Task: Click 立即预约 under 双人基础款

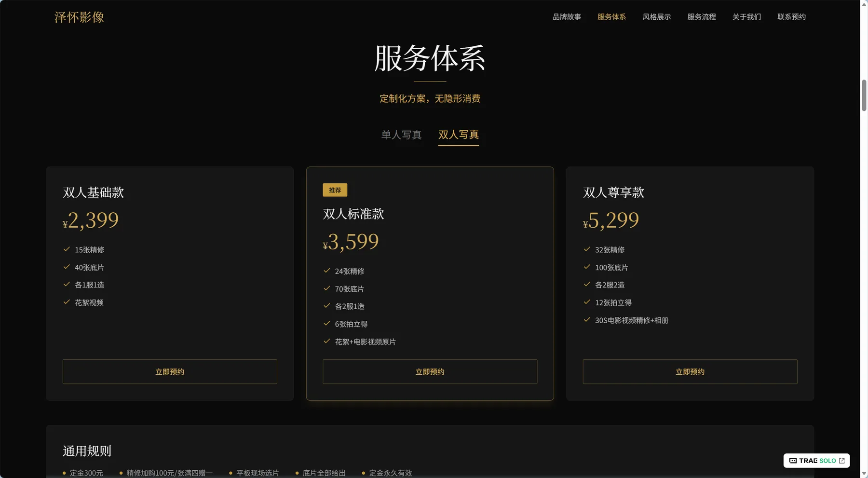Action: pos(170,372)
